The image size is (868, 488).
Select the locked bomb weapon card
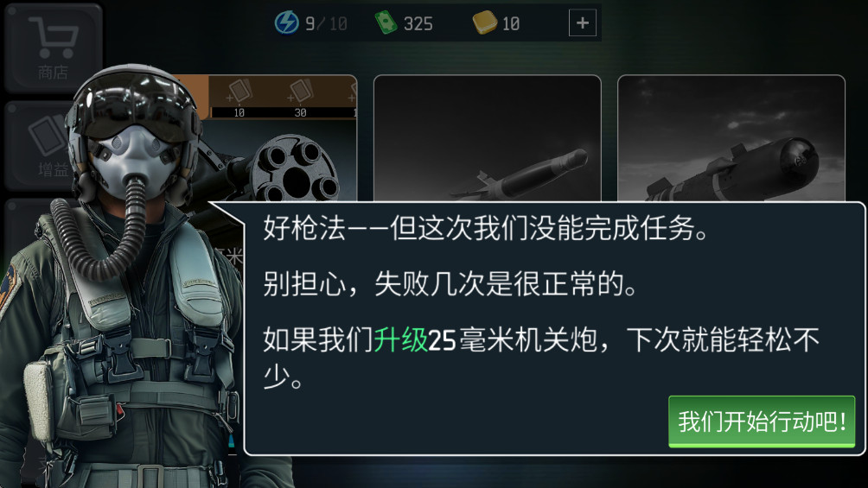[731, 138]
